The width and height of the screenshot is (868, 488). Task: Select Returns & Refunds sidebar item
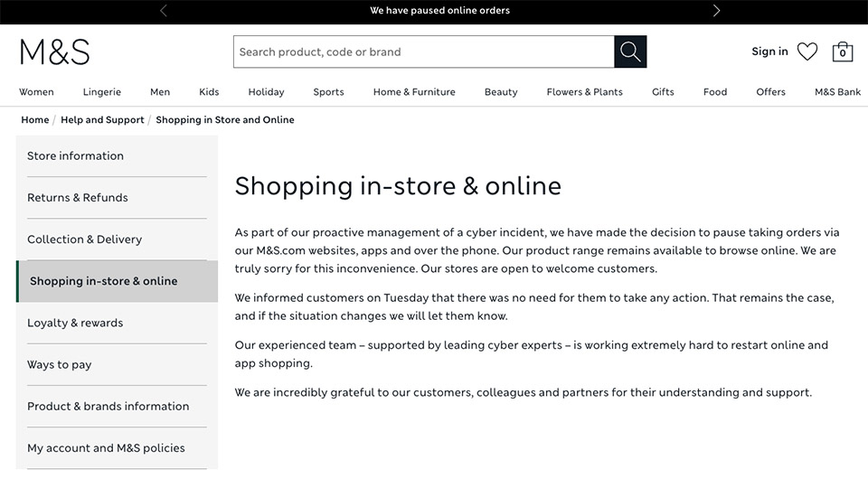pyautogui.click(x=78, y=197)
